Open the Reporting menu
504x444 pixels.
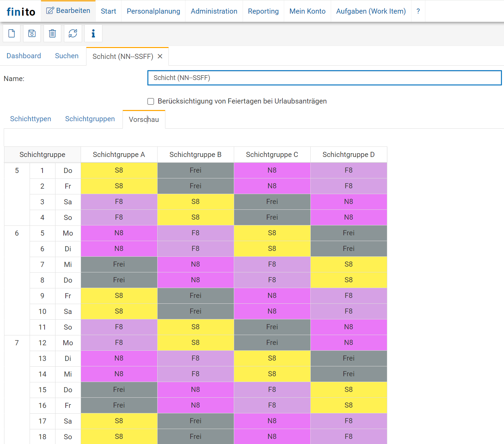263,11
